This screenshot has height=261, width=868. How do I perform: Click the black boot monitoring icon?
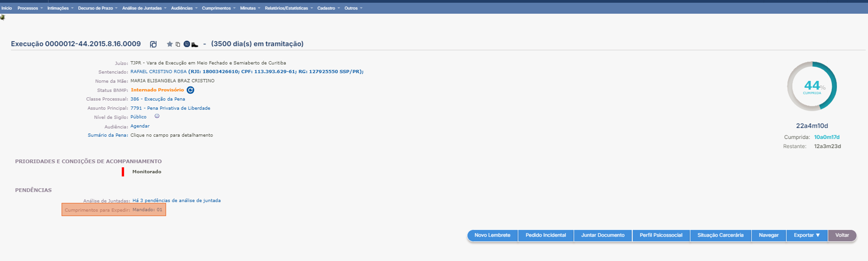click(x=195, y=44)
